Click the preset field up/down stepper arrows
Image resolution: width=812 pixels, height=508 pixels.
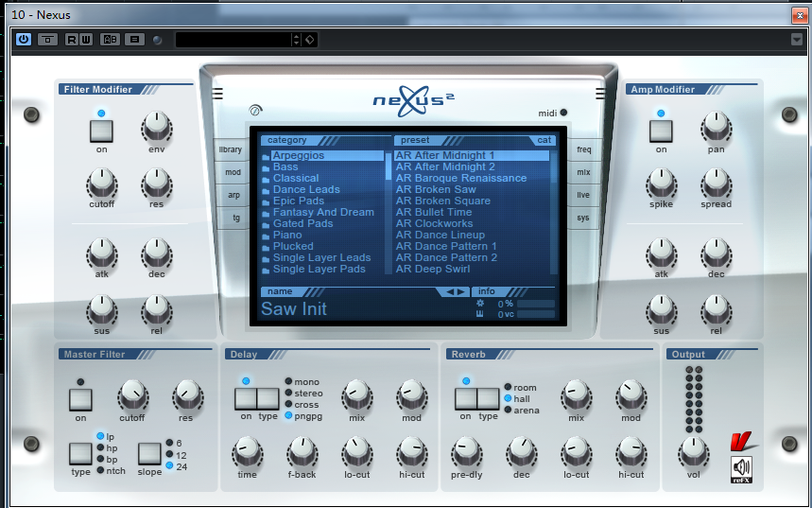(296, 40)
